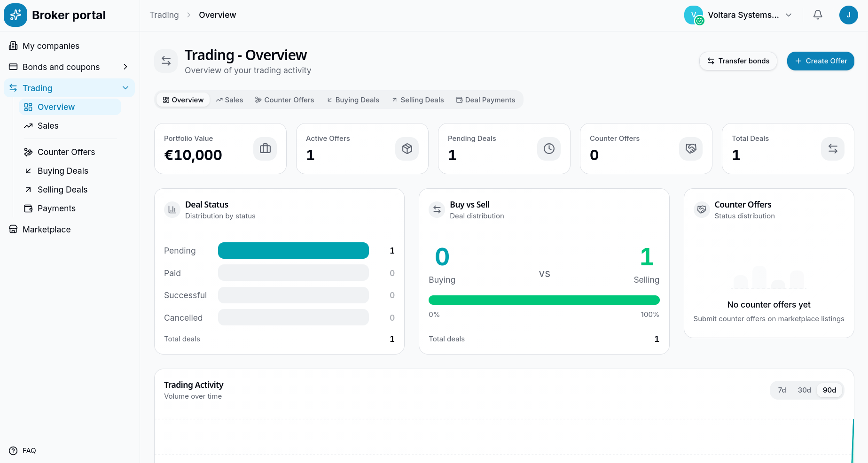
Task: Open the user avatar J menu
Action: [x=848, y=15]
